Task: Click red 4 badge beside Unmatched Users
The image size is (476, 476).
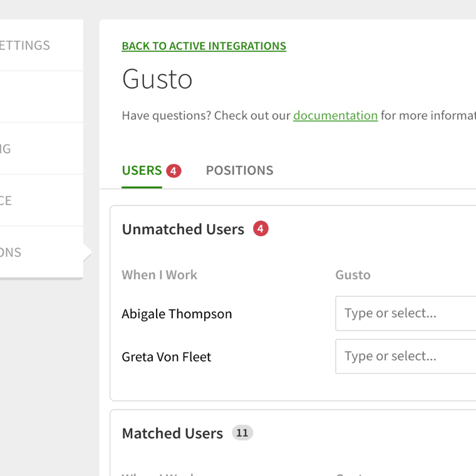Action: click(x=261, y=229)
